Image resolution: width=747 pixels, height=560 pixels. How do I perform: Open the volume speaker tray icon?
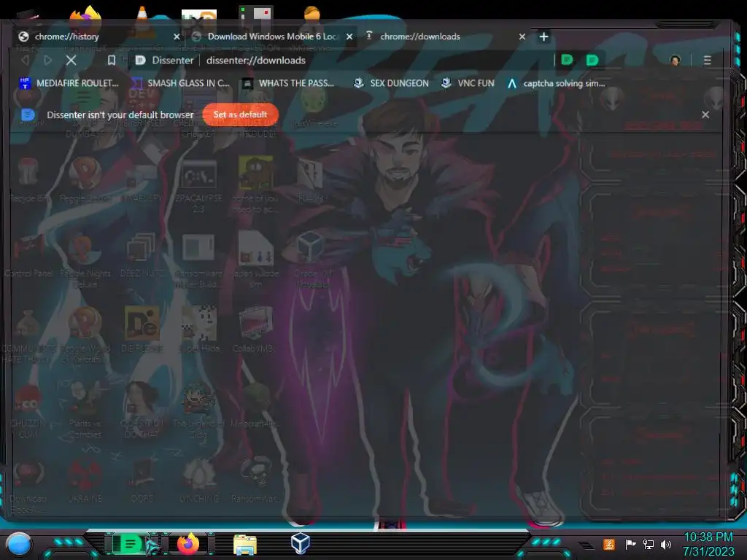[666, 544]
